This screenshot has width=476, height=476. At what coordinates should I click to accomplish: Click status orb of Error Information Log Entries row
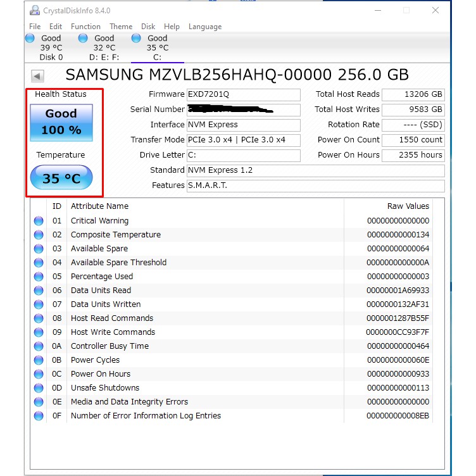pos(39,416)
